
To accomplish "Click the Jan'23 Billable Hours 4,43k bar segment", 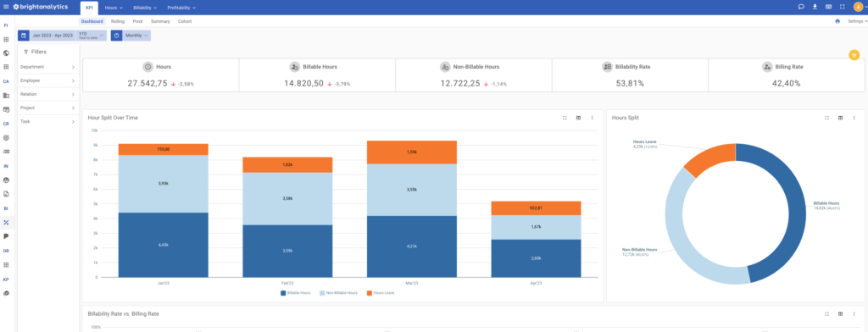I will tap(164, 245).
